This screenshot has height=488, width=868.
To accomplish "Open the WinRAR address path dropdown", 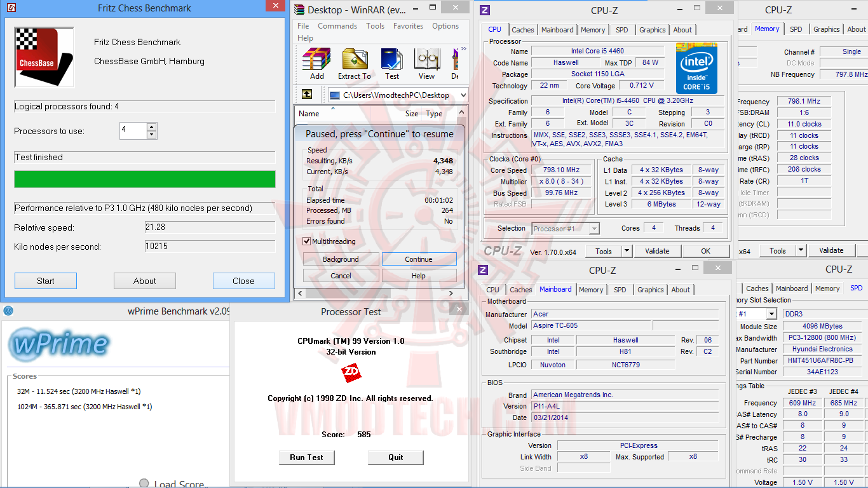I will pyautogui.click(x=463, y=95).
